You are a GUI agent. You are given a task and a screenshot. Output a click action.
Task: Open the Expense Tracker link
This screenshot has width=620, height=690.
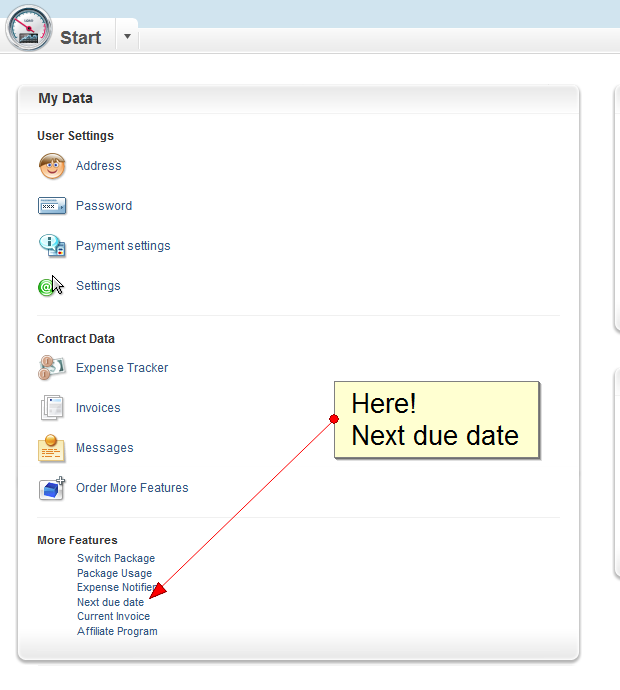[122, 368]
